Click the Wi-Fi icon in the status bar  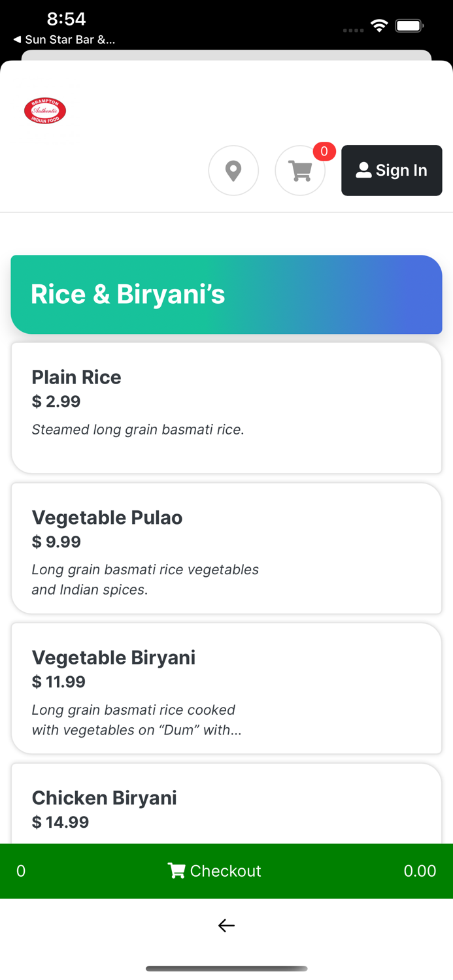click(x=380, y=25)
